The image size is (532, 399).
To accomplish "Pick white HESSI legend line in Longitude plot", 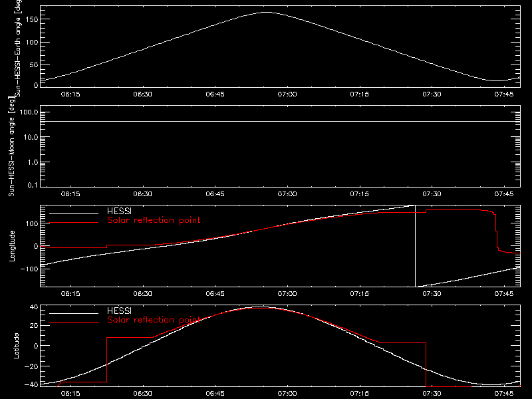I will pos(74,213).
